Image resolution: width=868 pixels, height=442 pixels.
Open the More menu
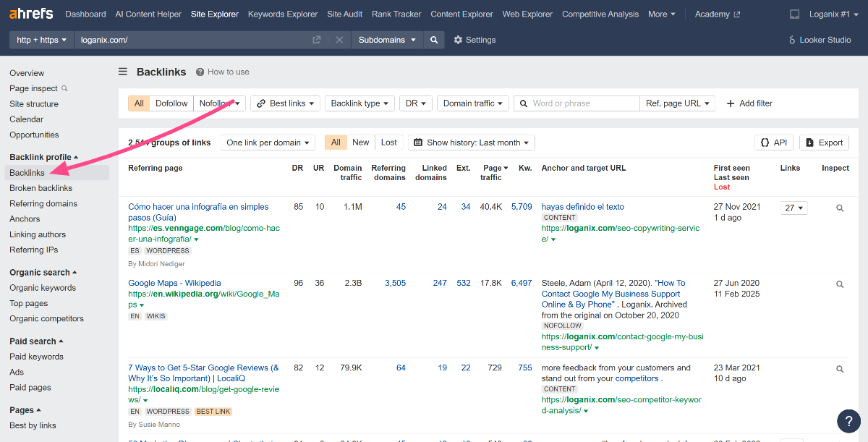coord(662,14)
